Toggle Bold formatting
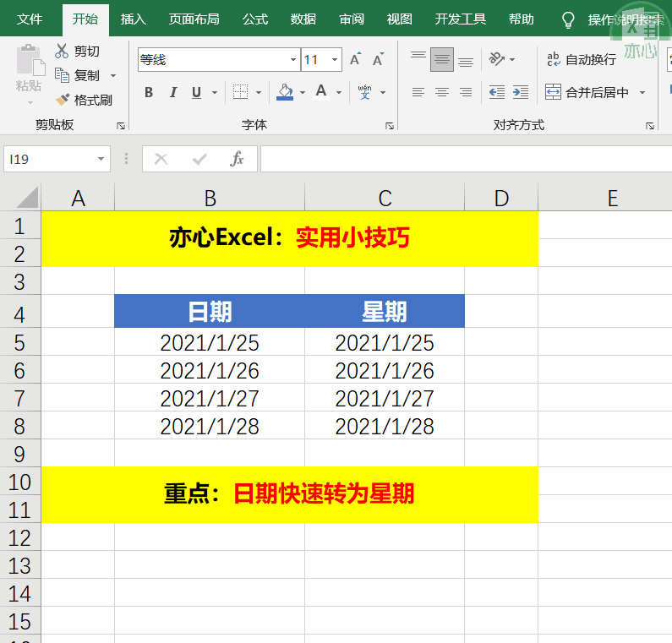Viewport: 672px width, 643px height. click(149, 92)
